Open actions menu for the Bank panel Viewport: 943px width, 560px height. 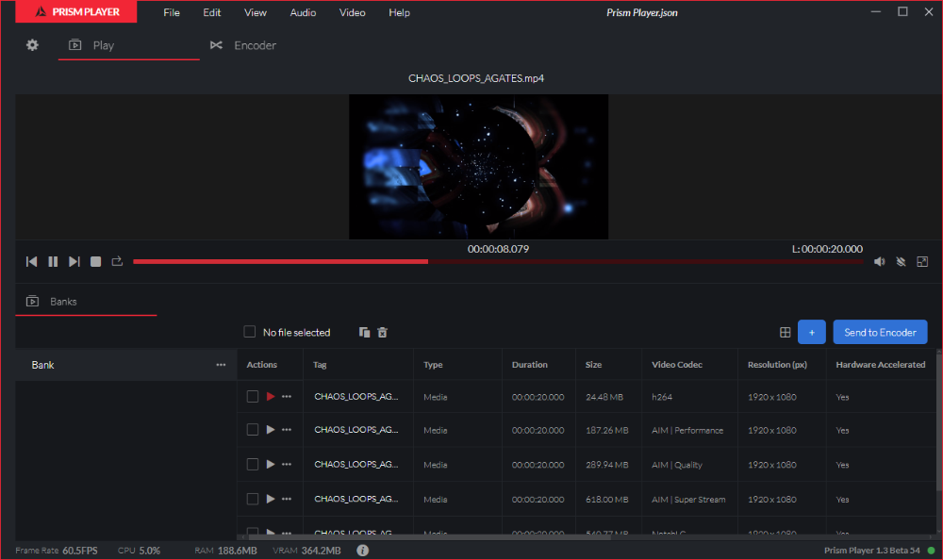pyautogui.click(x=221, y=365)
